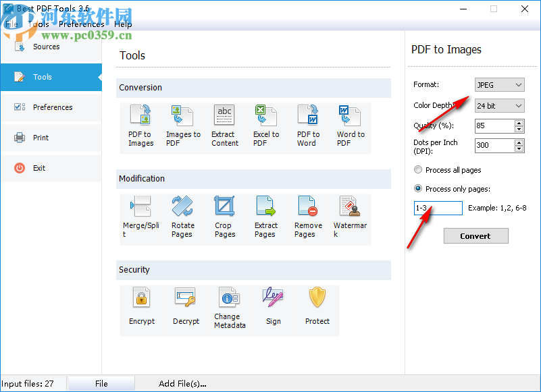Image resolution: width=541 pixels, height=392 pixels.
Task: Click the Add File(s) button
Action: (x=182, y=383)
